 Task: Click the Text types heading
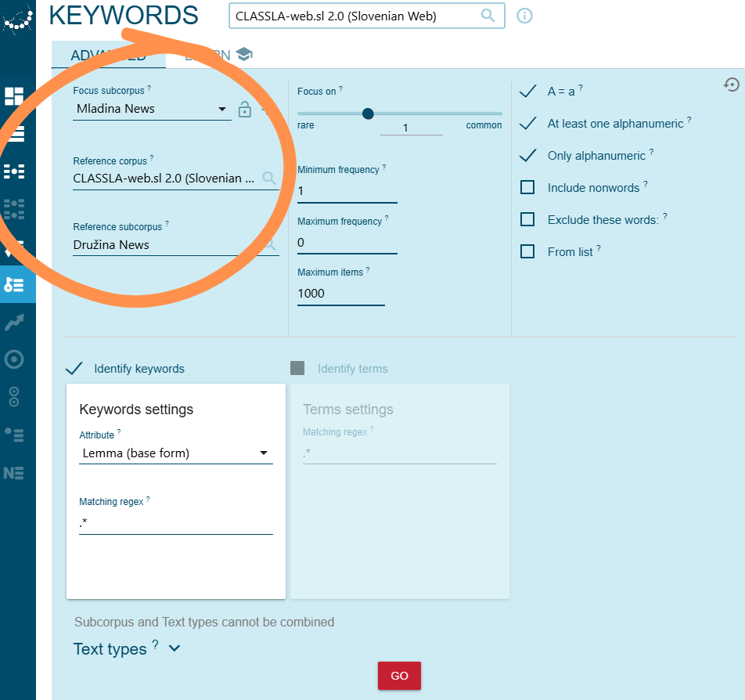(x=110, y=648)
